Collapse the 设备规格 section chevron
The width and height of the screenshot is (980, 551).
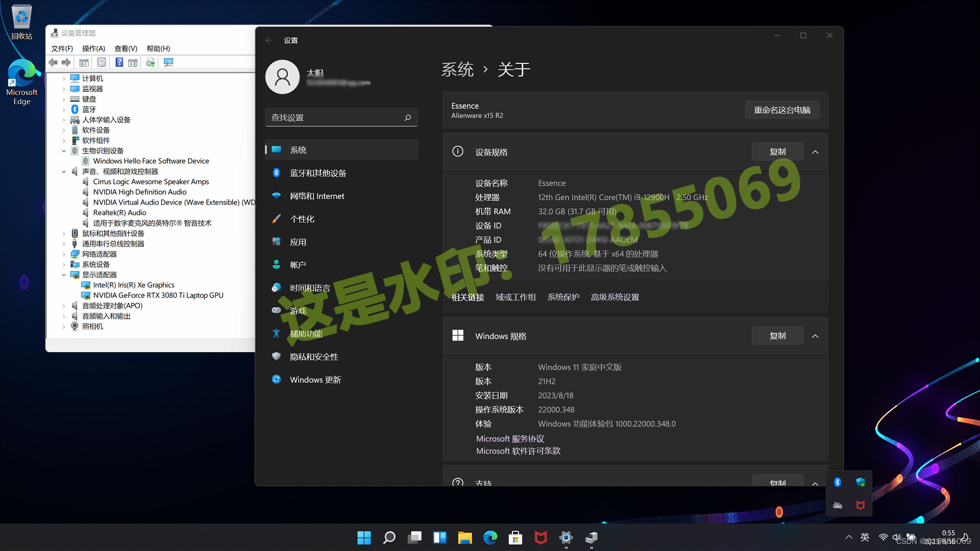(815, 152)
